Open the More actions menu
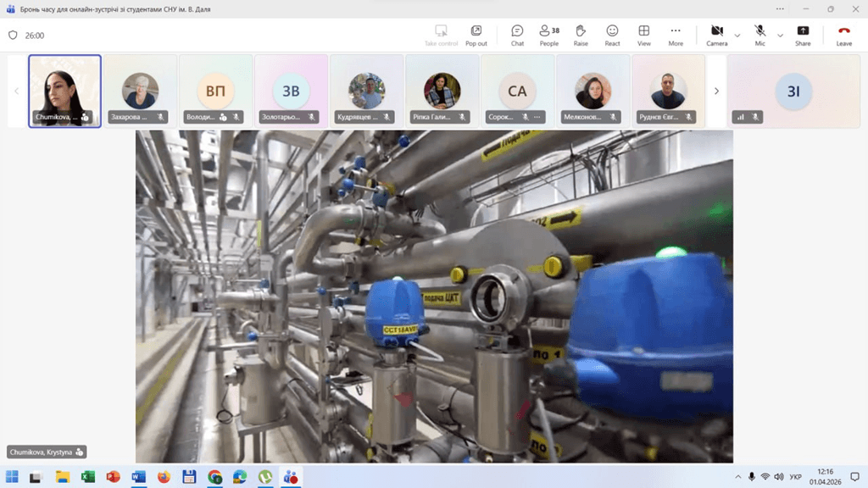 point(676,35)
